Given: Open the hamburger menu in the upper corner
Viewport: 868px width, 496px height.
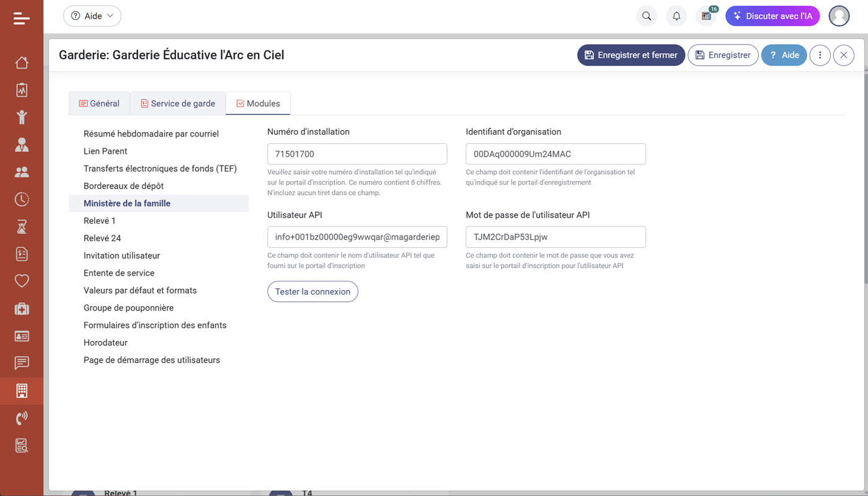Looking at the screenshot, I should [22, 18].
